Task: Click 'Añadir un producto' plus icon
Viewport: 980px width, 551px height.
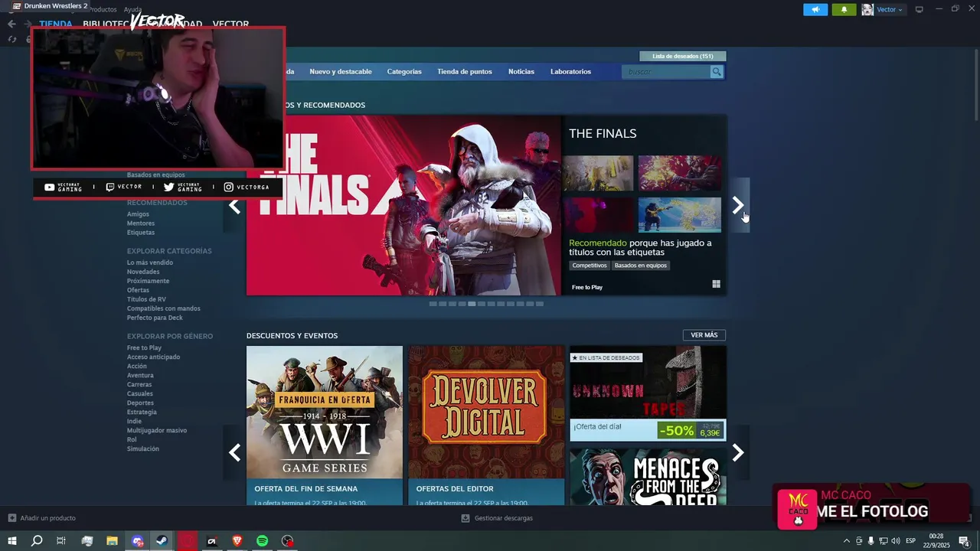Action: tap(12, 518)
